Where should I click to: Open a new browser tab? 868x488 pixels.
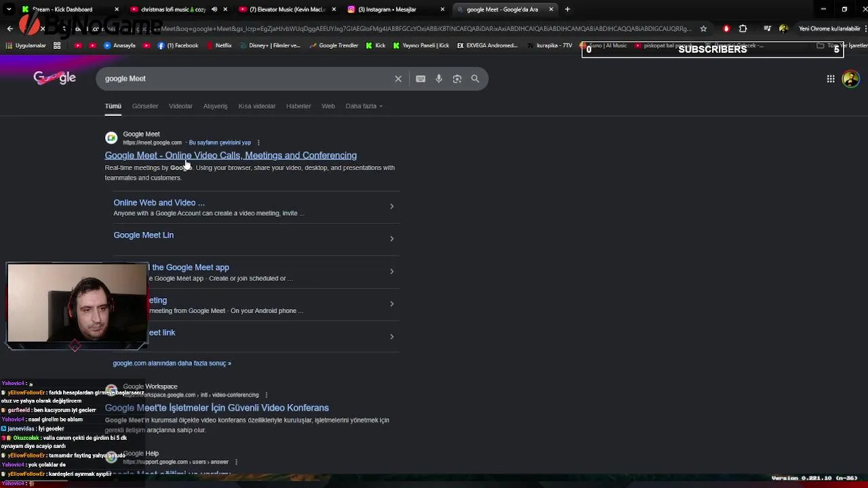click(x=568, y=9)
